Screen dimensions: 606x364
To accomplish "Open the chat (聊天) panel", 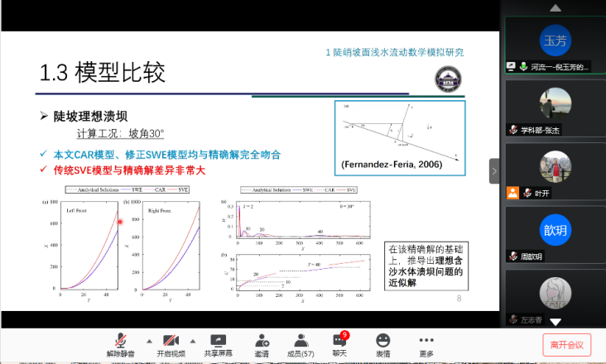I will 339,341.
